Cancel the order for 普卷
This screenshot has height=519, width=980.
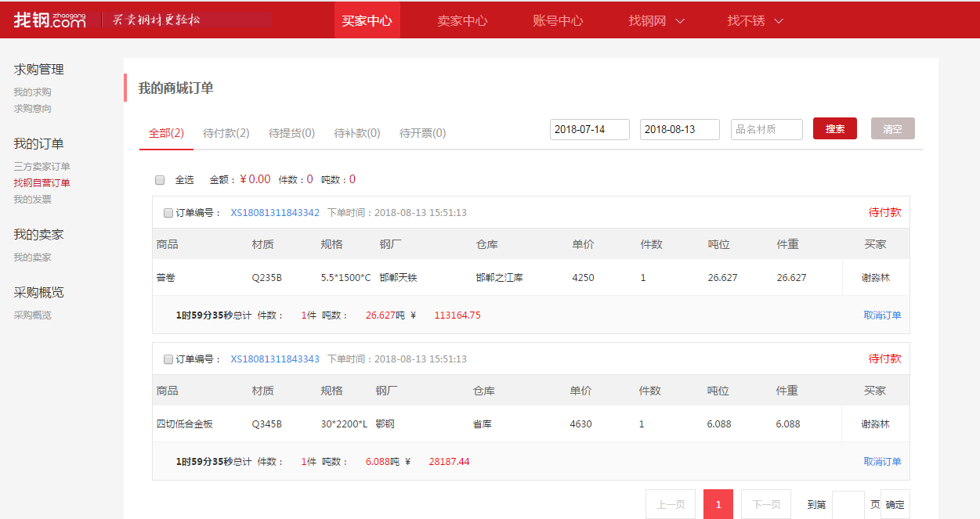(x=882, y=315)
